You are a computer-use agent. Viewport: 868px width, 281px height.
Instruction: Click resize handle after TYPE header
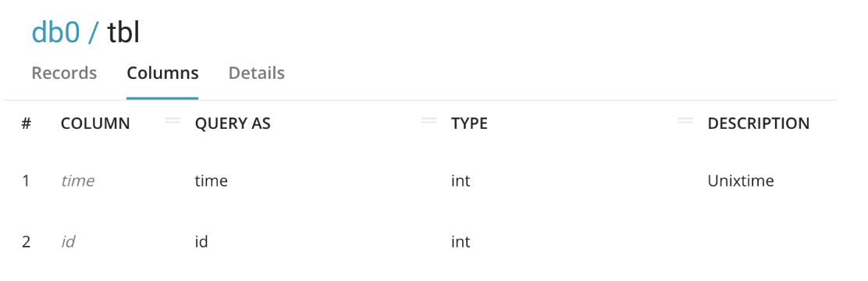[x=685, y=120]
